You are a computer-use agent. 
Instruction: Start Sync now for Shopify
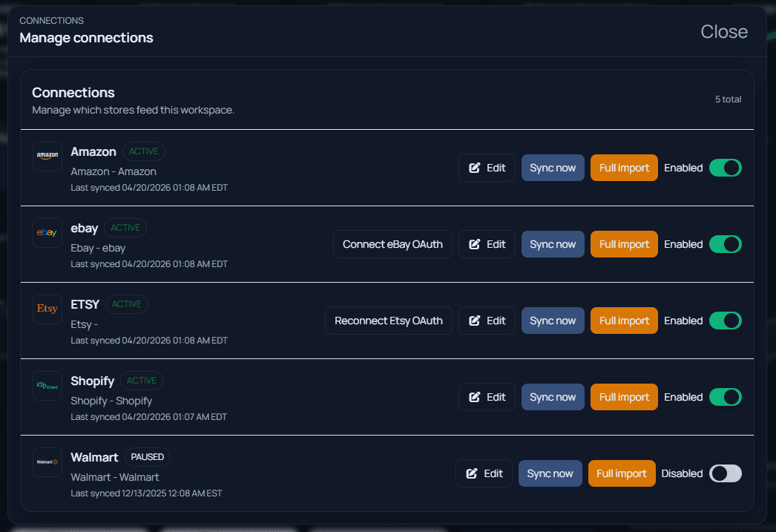[x=553, y=397]
